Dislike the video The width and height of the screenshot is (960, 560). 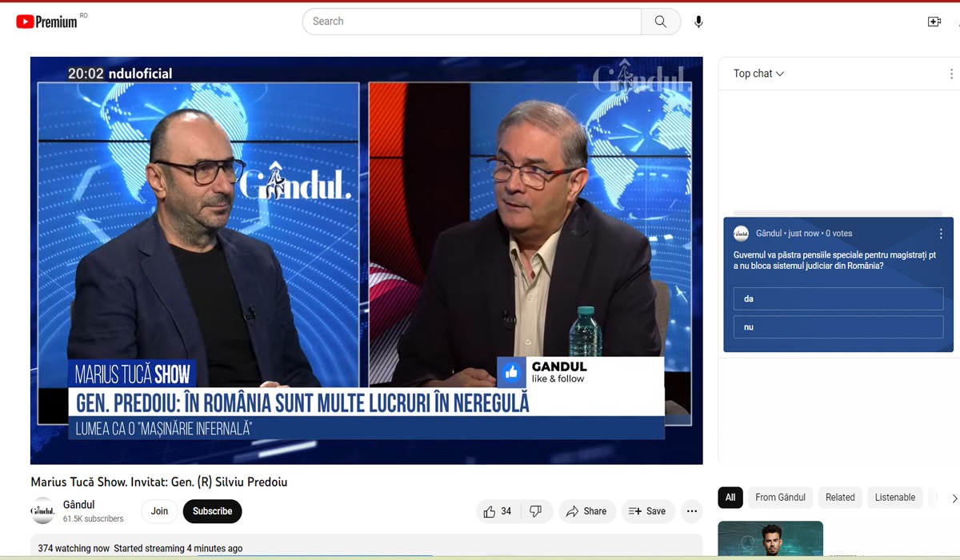pyautogui.click(x=536, y=511)
